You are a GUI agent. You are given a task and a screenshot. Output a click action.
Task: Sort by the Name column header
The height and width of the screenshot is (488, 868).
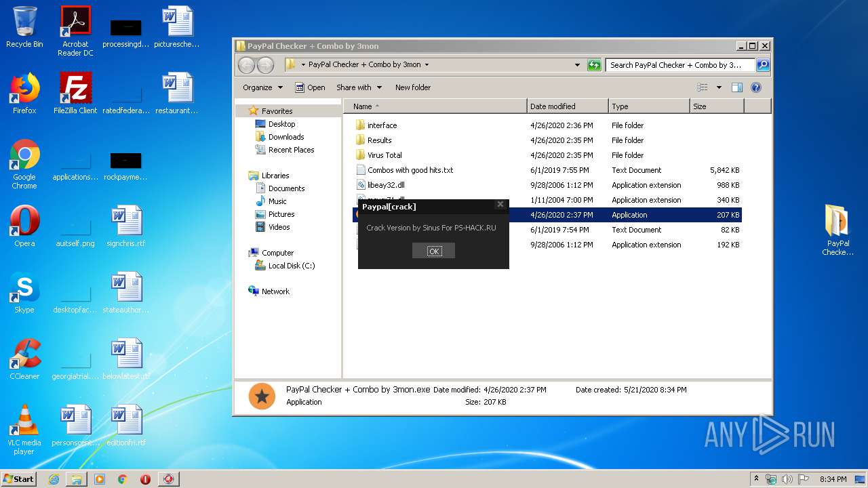coord(435,106)
